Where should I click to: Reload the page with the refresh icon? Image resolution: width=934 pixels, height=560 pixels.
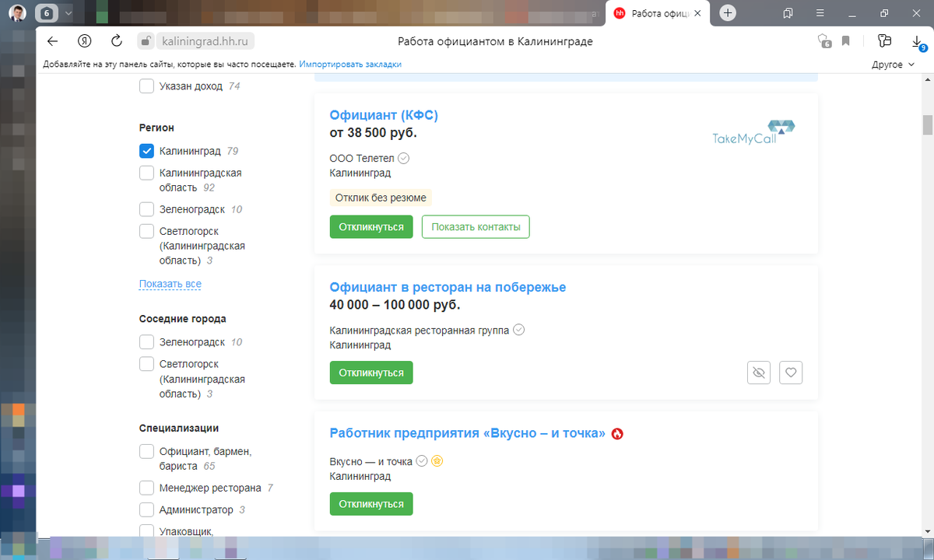pos(117,41)
